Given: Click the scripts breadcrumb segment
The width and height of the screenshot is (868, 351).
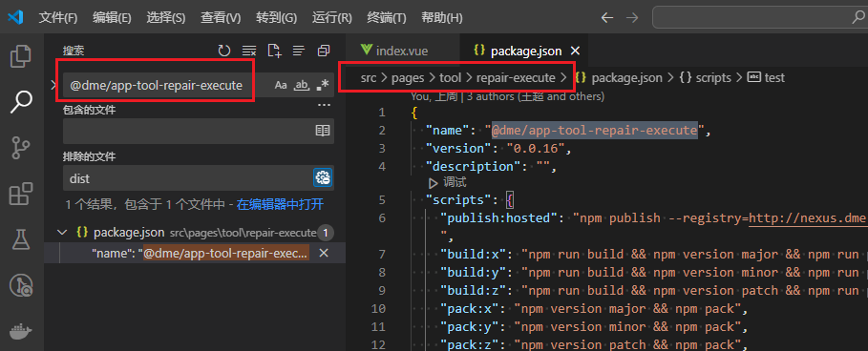Looking at the screenshot, I should tap(705, 78).
